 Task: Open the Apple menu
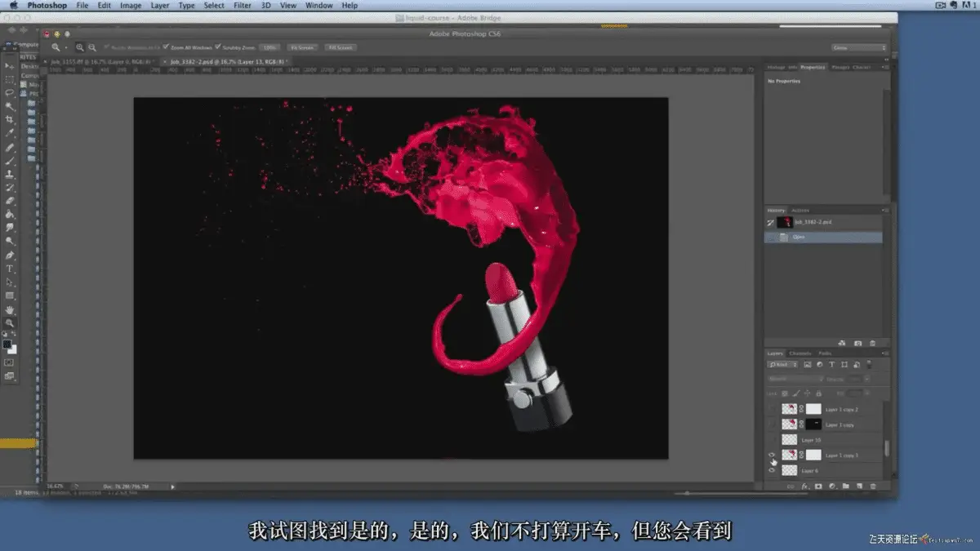[x=13, y=5]
